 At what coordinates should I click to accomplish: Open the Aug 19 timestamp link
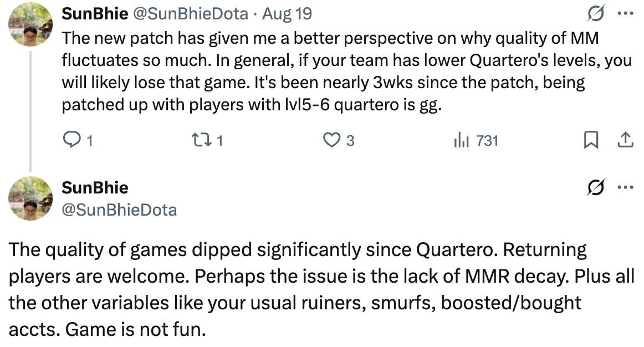(287, 14)
